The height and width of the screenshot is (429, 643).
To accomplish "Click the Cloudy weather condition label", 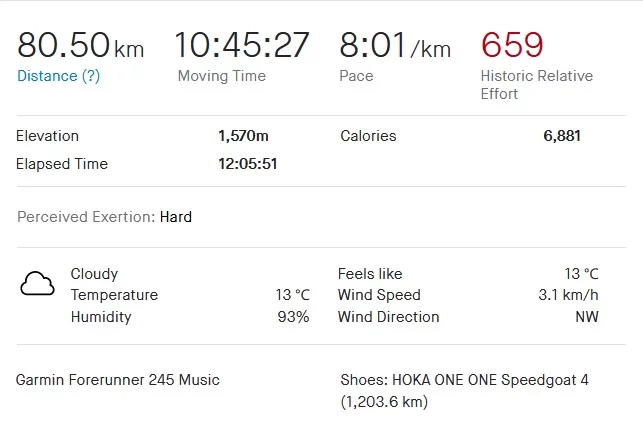I will 94,274.
